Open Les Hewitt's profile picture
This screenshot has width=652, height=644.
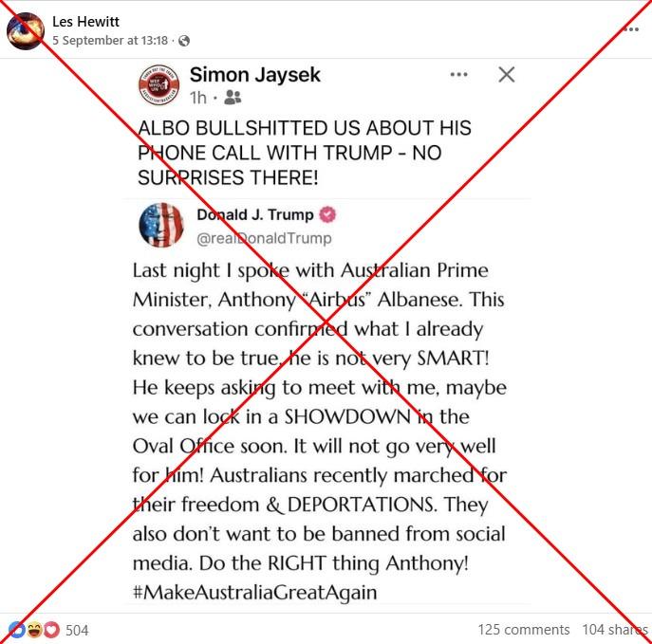tap(26, 31)
